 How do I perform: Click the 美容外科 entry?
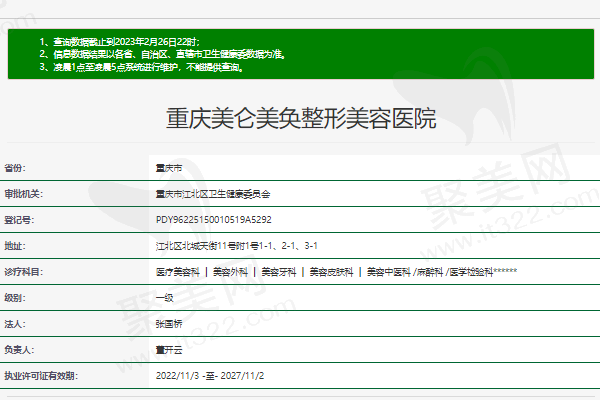tap(230, 272)
